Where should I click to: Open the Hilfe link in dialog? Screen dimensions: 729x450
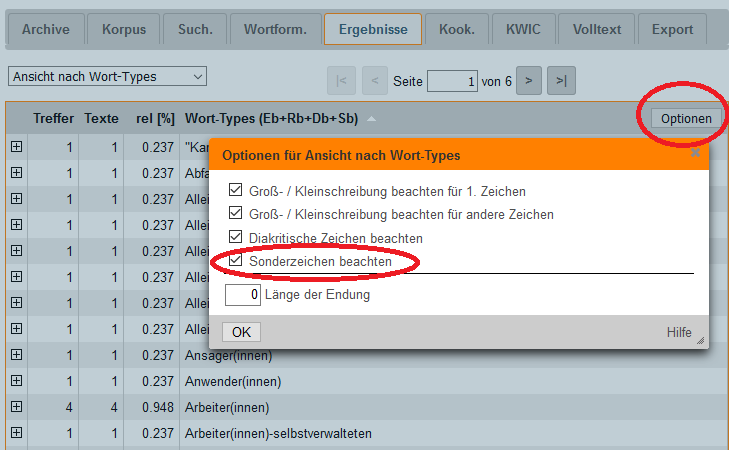click(x=679, y=332)
